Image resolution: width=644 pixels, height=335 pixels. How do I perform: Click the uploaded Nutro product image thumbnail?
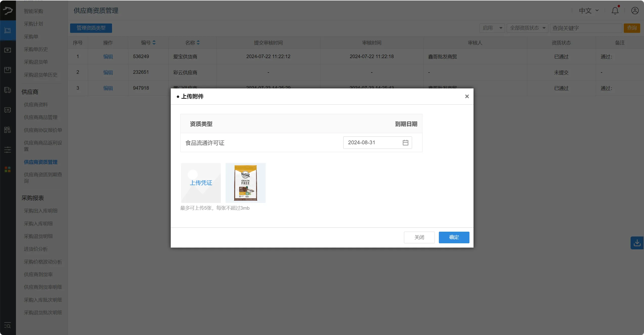tap(245, 183)
